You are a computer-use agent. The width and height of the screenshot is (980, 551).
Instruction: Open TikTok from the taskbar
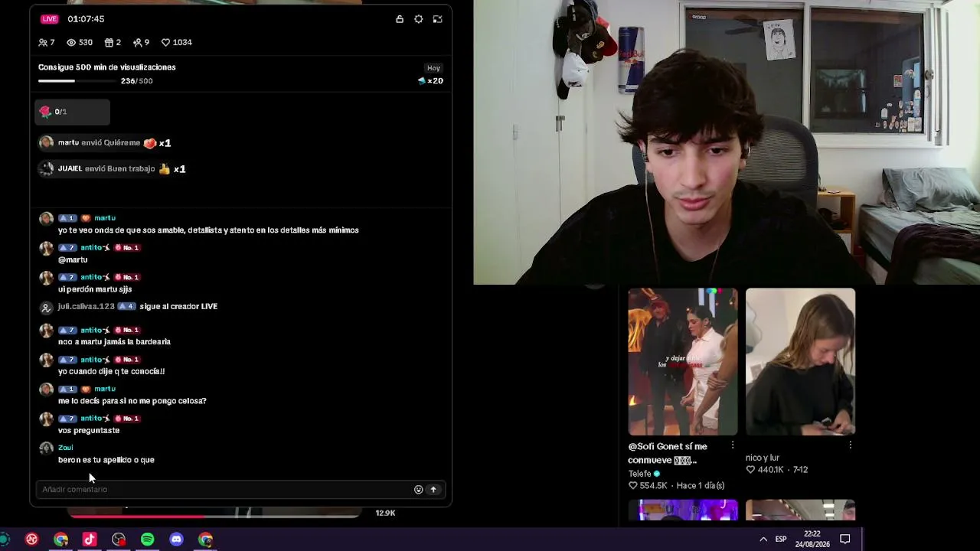click(90, 540)
